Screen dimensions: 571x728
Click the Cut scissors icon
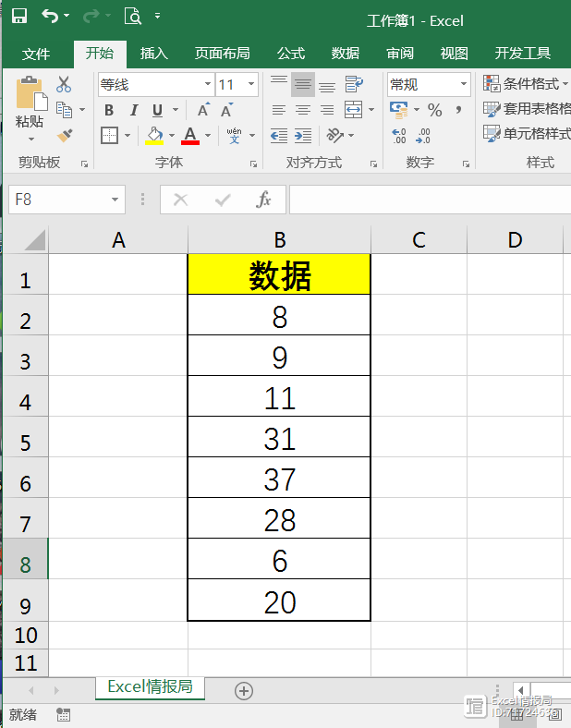click(64, 84)
